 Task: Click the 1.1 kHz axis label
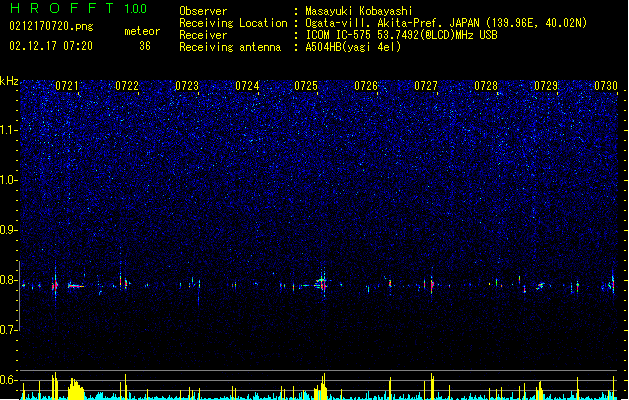point(8,130)
